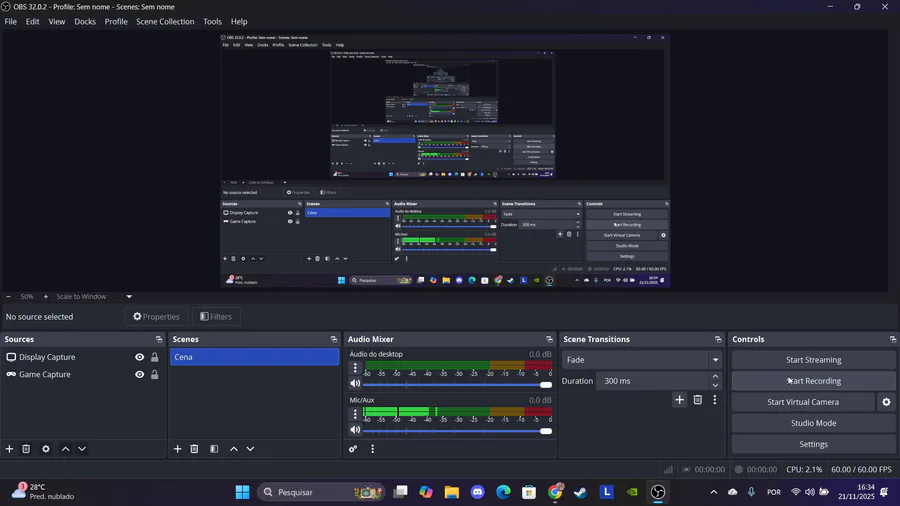Open source Filters button
The height and width of the screenshot is (506, 900).
(216, 317)
